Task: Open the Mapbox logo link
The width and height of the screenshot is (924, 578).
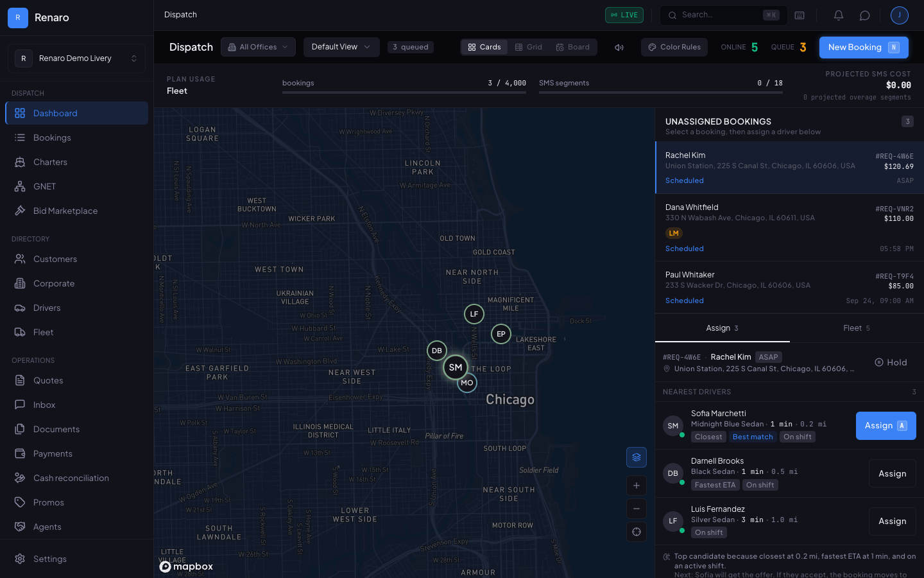Action: pyautogui.click(x=186, y=566)
